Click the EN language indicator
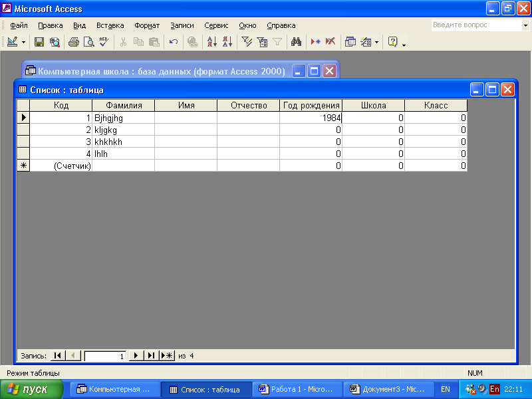The height and width of the screenshot is (399, 532). pos(445,389)
